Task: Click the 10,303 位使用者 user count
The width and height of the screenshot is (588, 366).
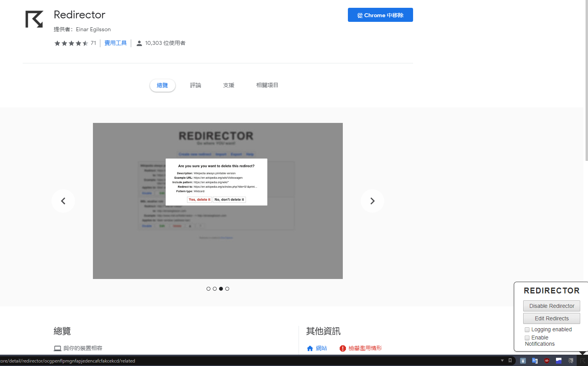Action: (x=165, y=43)
